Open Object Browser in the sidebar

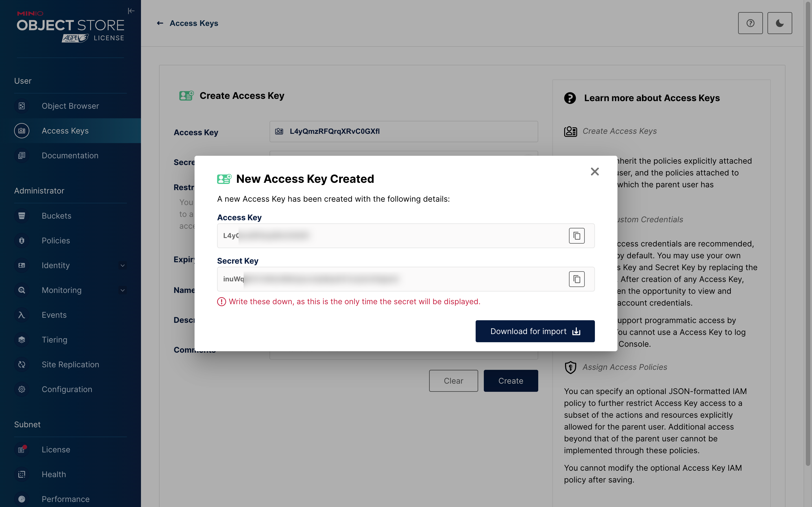point(70,106)
